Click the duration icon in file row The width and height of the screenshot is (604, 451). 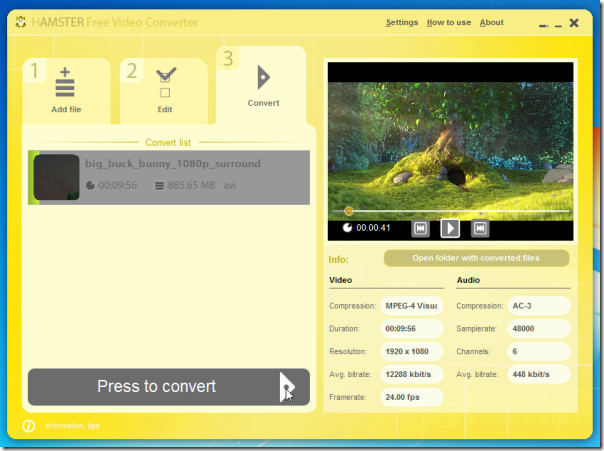point(90,185)
